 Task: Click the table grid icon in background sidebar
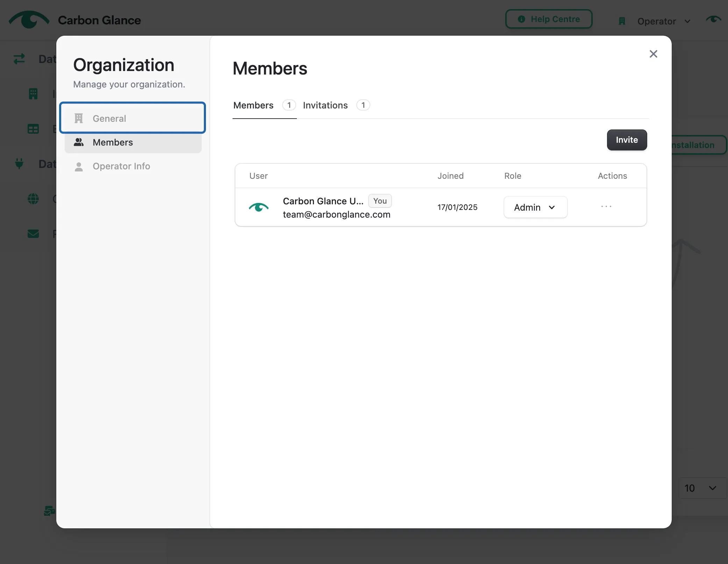(33, 129)
